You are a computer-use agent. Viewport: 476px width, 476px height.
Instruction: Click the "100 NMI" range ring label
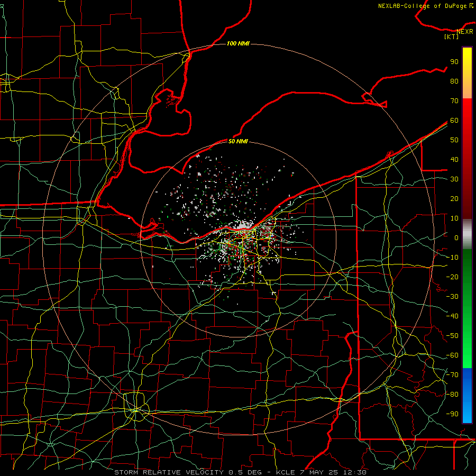pyautogui.click(x=238, y=44)
